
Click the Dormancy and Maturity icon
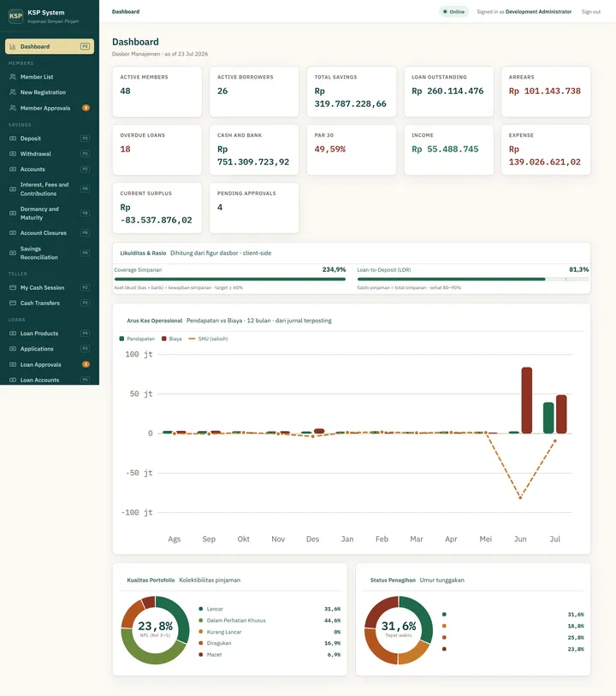pyautogui.click(x=13, y=213)
